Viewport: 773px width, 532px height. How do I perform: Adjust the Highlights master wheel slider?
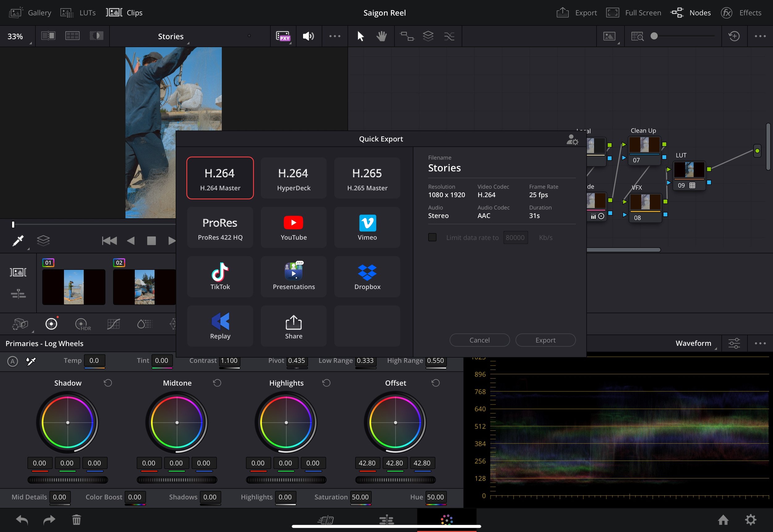click(286, 480)
